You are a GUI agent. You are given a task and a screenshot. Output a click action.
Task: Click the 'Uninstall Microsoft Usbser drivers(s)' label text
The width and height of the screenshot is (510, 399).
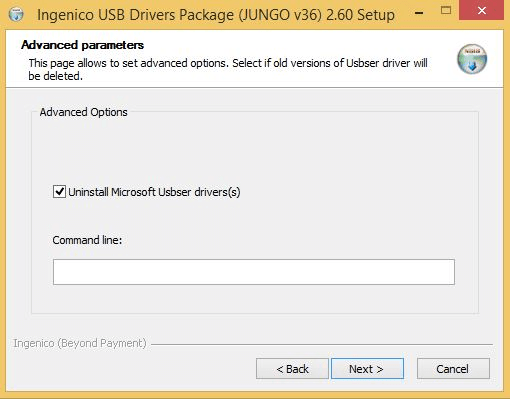click(x=154, y=192)
